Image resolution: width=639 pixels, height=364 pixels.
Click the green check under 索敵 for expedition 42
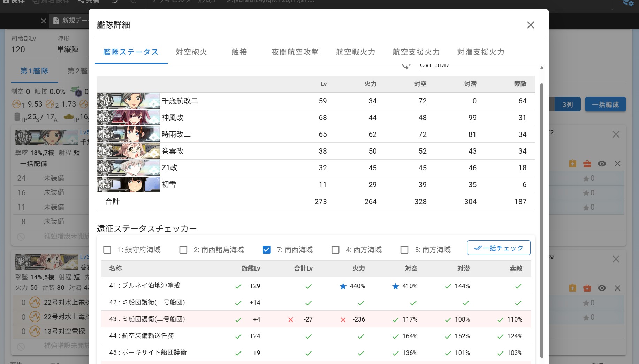click(x=518, y=303)
